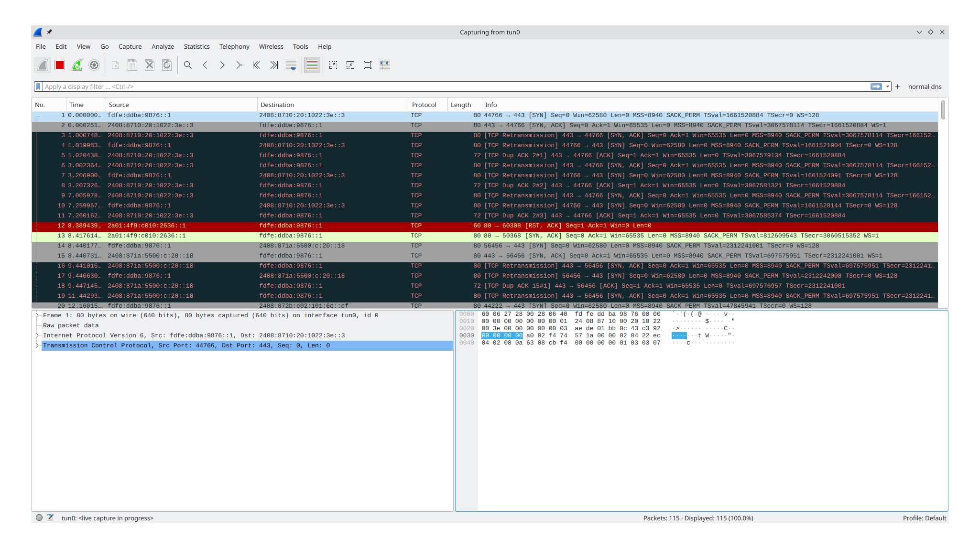Click the plus to add filter button

(x=898, y=86)
